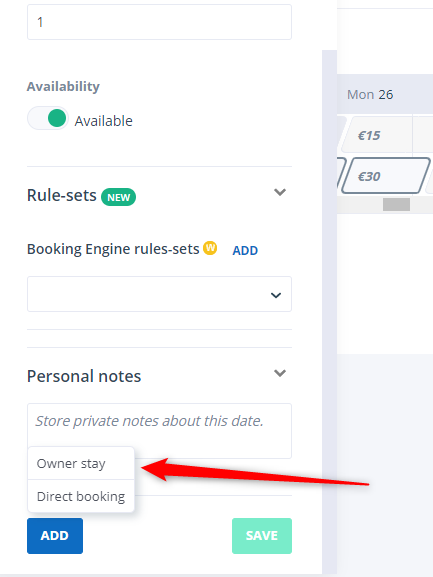Click the Rule-sets section heading
This screenshot has height=577, width=433.
click(x=62, y=195)
